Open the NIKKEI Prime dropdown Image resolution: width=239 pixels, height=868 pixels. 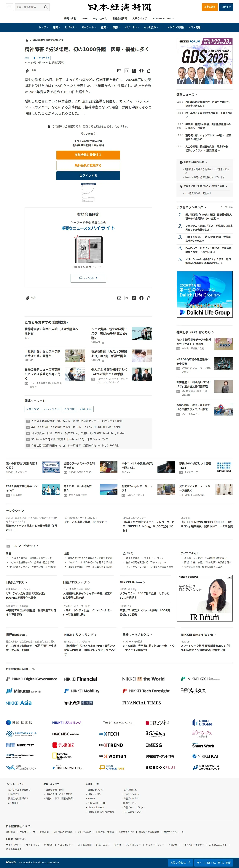pos(163,19)
